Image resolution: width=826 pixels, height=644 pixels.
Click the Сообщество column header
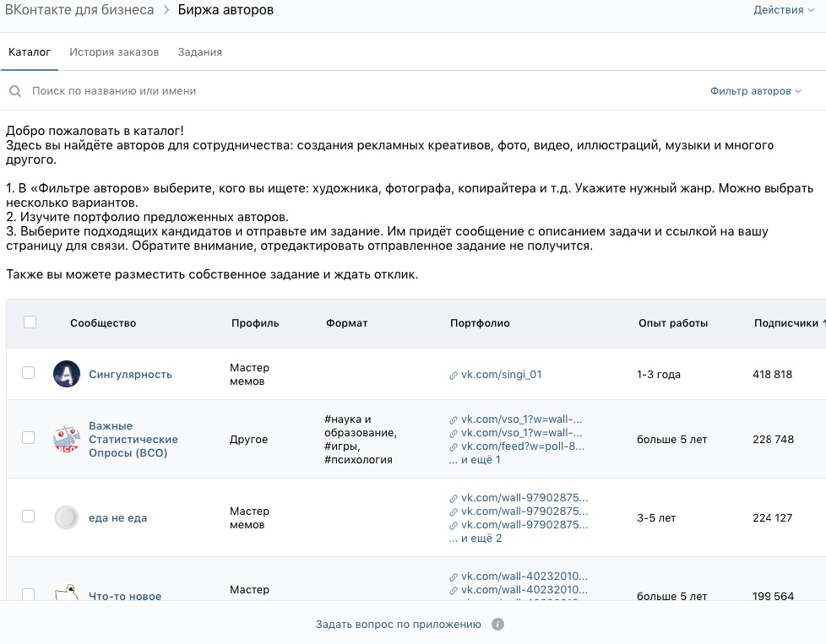click(103, 322)
